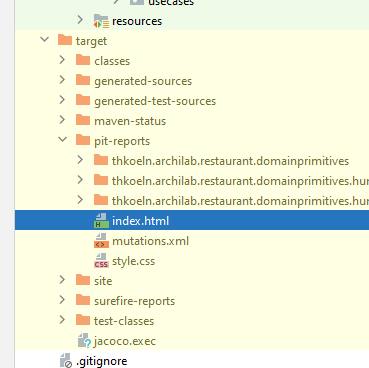Click the site folder icon

point(83,280)
